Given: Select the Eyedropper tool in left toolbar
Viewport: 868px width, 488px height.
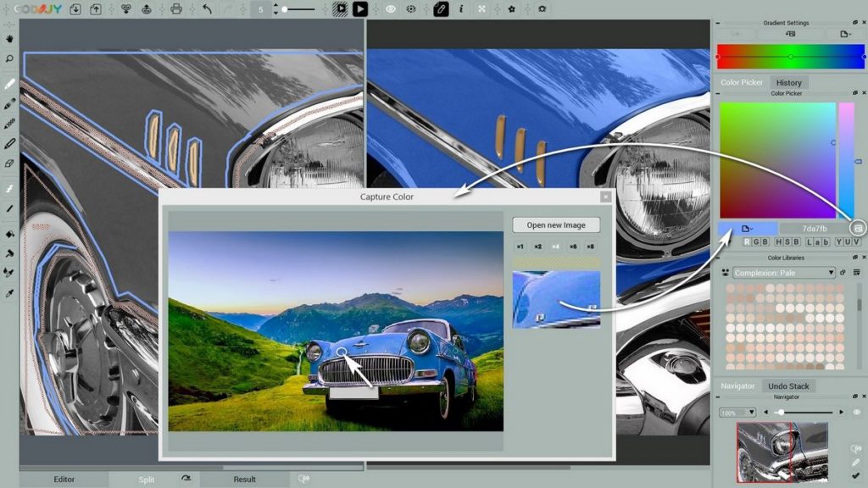Looking at the screenshot, I should [x=10, y=293].
